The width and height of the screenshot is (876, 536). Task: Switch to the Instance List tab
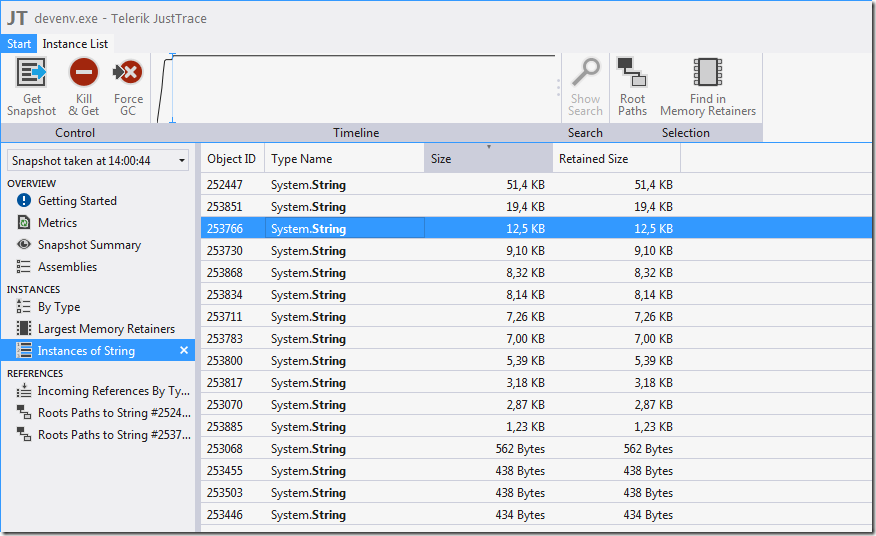pos(75,44)
